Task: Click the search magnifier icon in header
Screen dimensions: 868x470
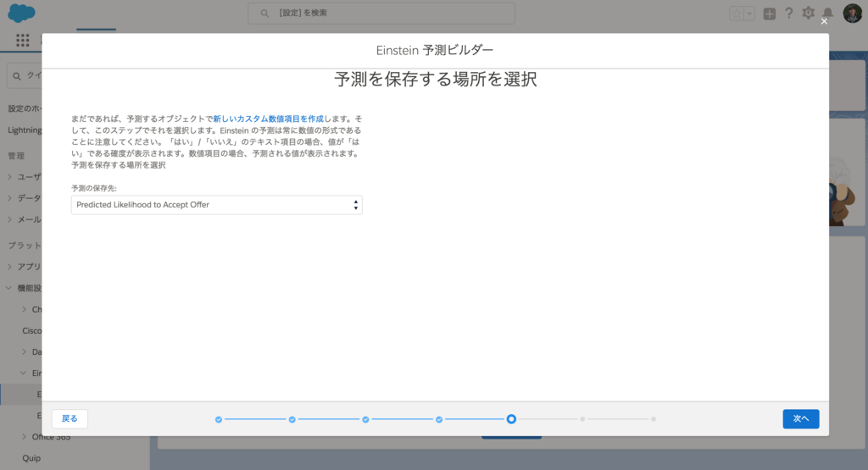Action: 264,14
